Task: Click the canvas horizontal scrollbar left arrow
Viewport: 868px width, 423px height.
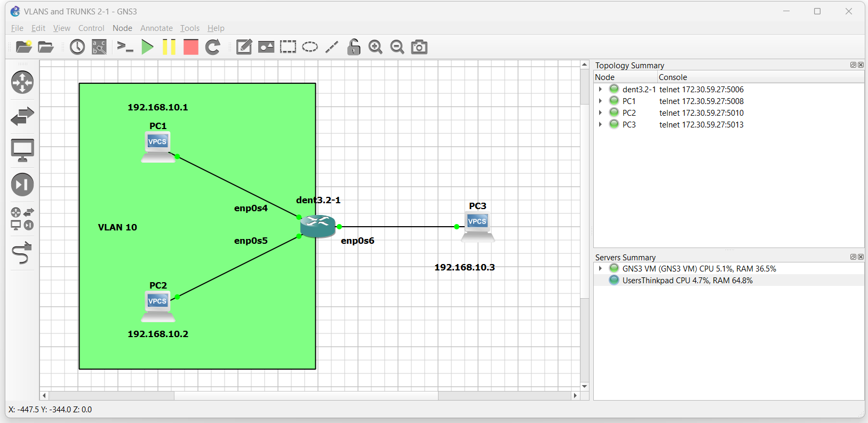Action: 44,396
